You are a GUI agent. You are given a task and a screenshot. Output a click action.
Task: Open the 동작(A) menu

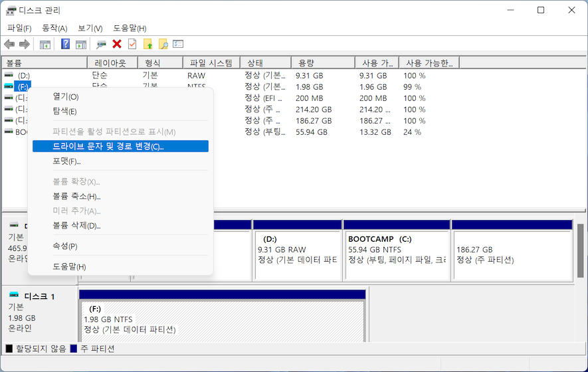pyautogui.click(x=54, y=28)
